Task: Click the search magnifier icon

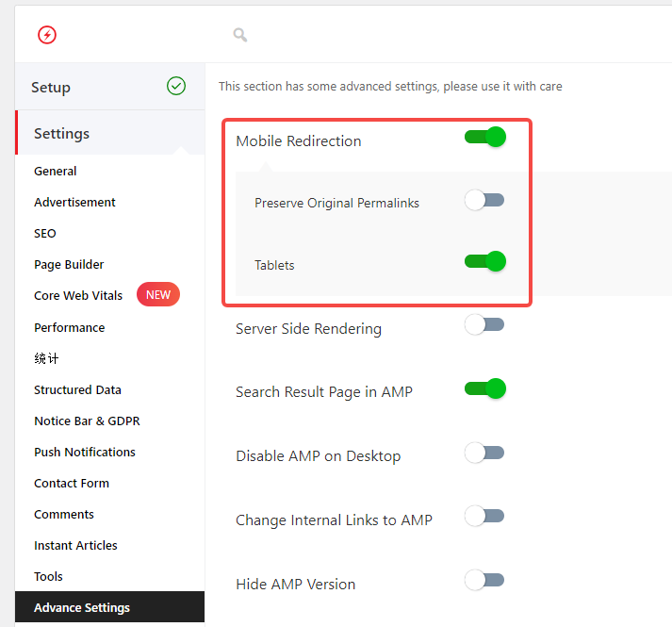Action: pyautogui.click(x=240, y=35)
